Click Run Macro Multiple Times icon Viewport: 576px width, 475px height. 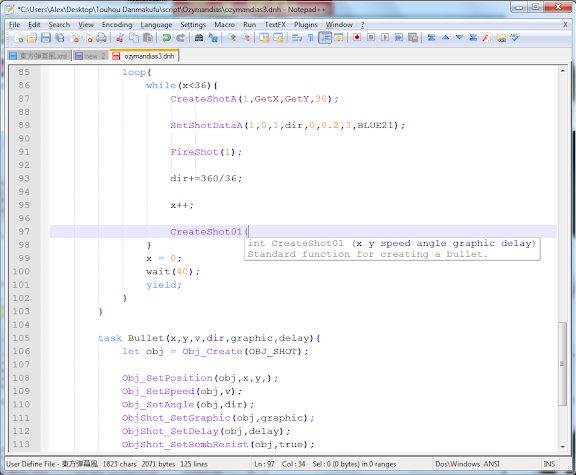click(399, 37)
